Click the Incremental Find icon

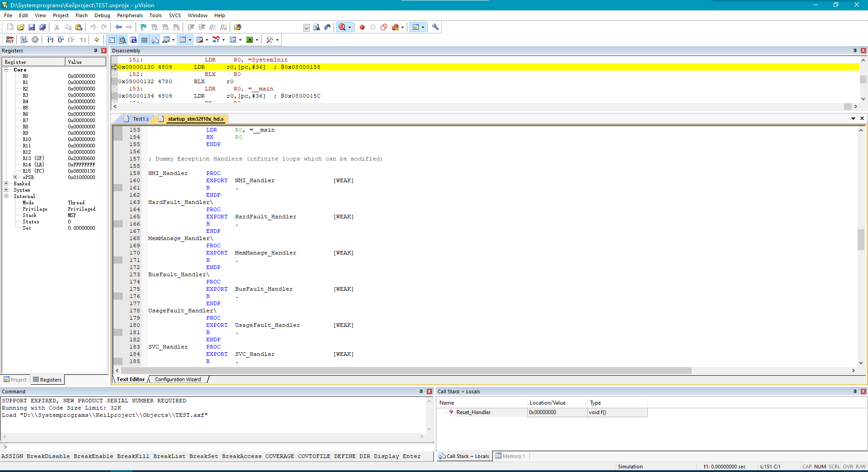pyautogui.click(x=327, y=27)
